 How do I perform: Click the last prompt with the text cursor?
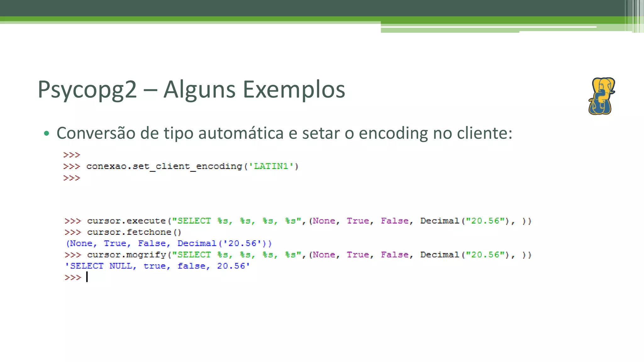(76, 277)
